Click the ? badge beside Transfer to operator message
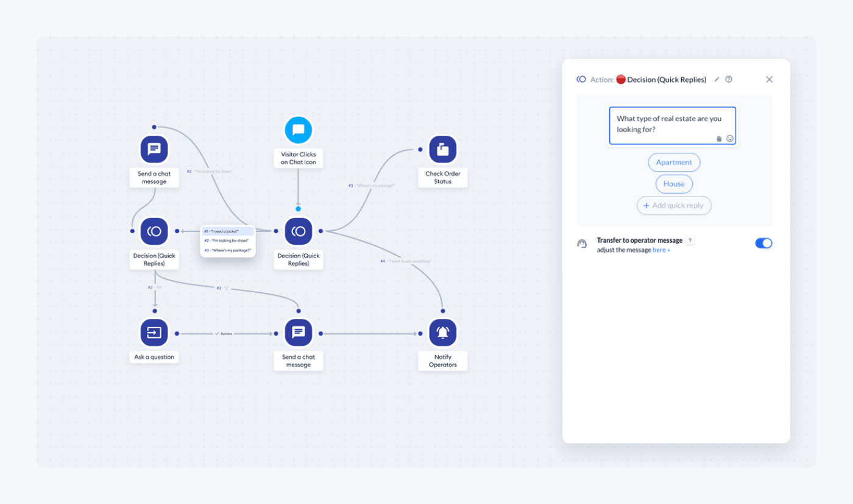This screenshot has width=853, height=504. (689, 240)
